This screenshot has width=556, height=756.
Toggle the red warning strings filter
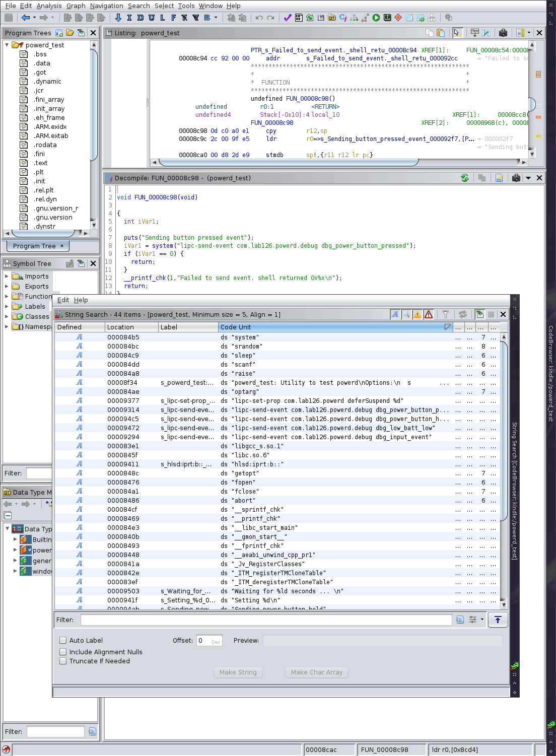[x=429, y=314]
